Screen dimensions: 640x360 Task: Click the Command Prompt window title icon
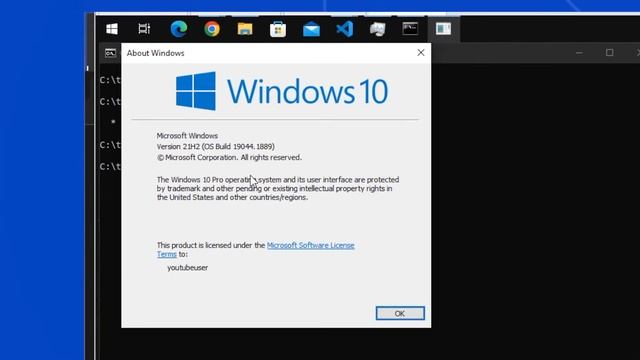110,53
